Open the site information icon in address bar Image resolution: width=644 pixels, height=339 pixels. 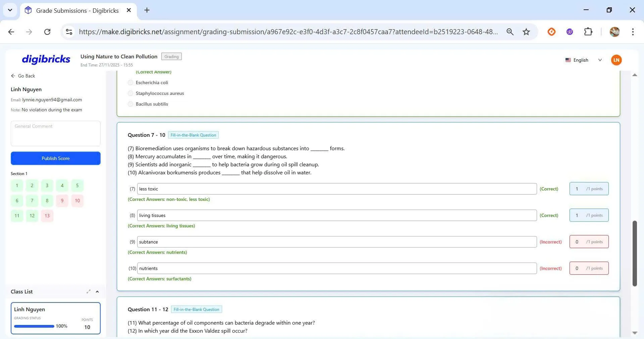pyautogui.click(x=69, y=32)
